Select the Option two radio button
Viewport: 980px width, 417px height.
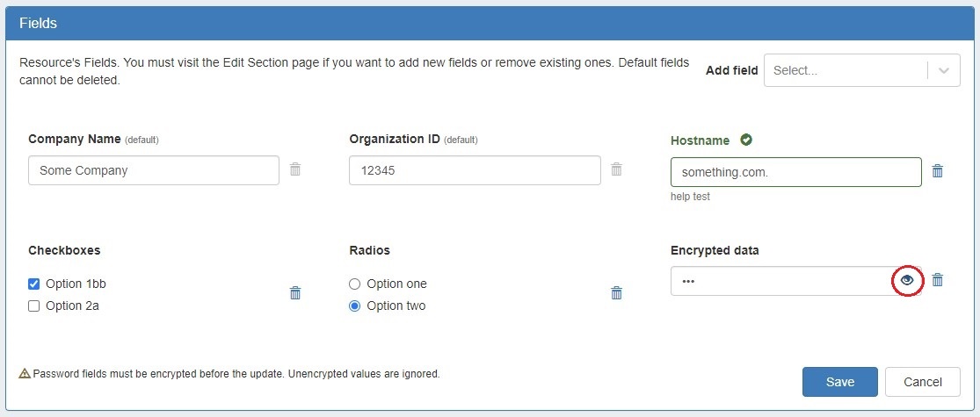[355, 306]
